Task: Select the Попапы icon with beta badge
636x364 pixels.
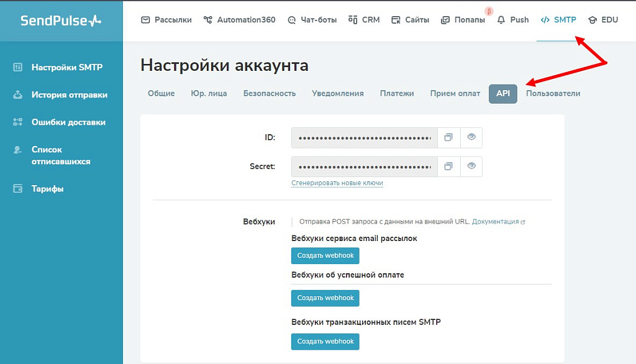Action: (445, 19)
